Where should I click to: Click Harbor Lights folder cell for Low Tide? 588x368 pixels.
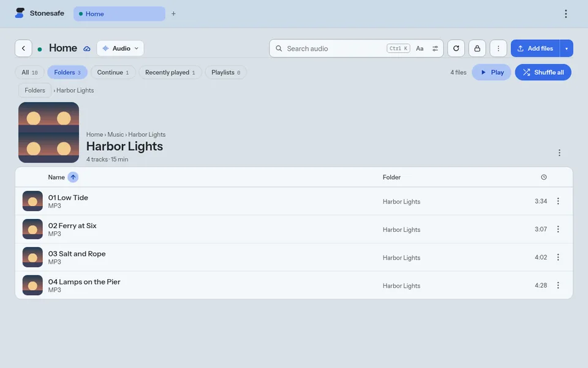pyautogui.click(x=401, y=202)
